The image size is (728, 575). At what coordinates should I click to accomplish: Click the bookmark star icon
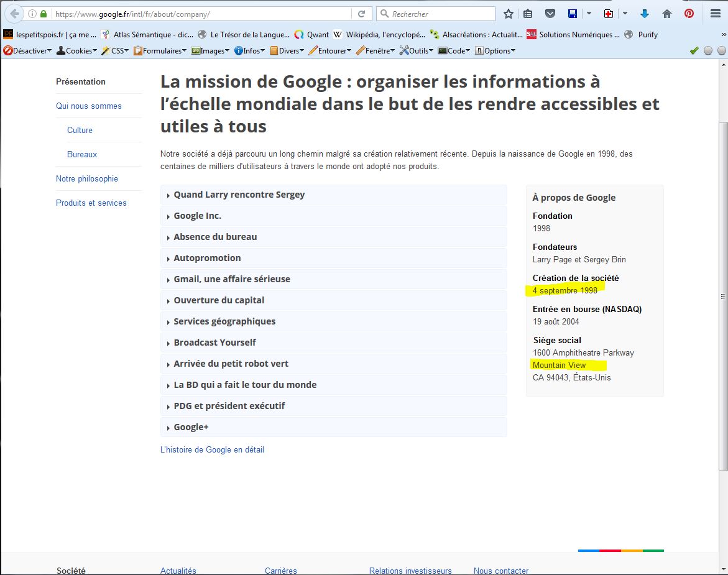click(509, 14)
